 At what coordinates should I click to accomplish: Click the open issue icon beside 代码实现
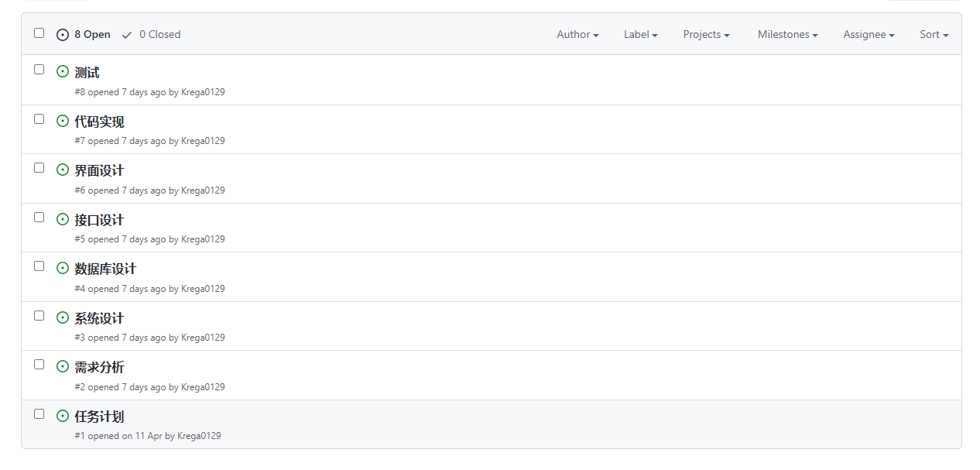pyautogui.click(x=63, y=121)
